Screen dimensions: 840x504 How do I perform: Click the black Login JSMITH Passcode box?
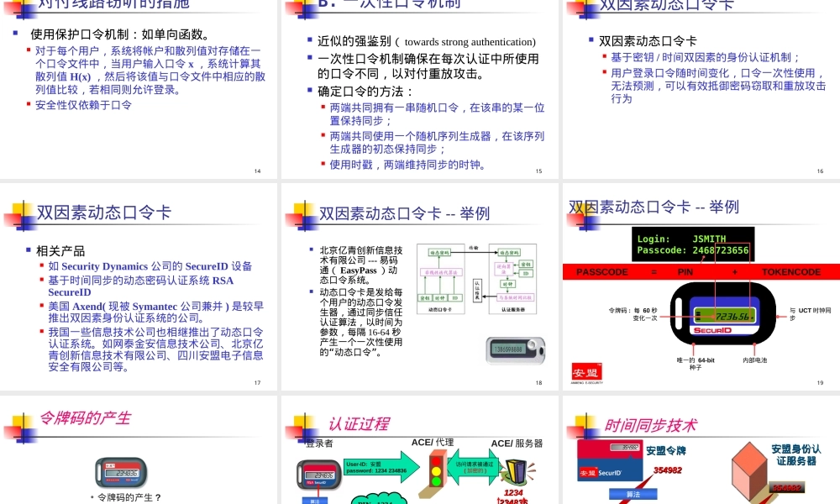point(693,244)
